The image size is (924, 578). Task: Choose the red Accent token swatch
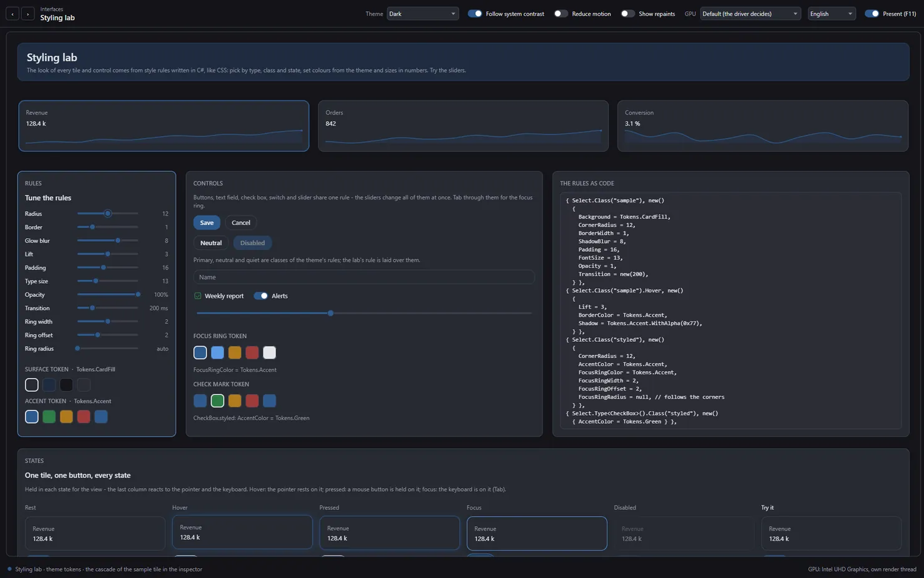coord(84,417)
